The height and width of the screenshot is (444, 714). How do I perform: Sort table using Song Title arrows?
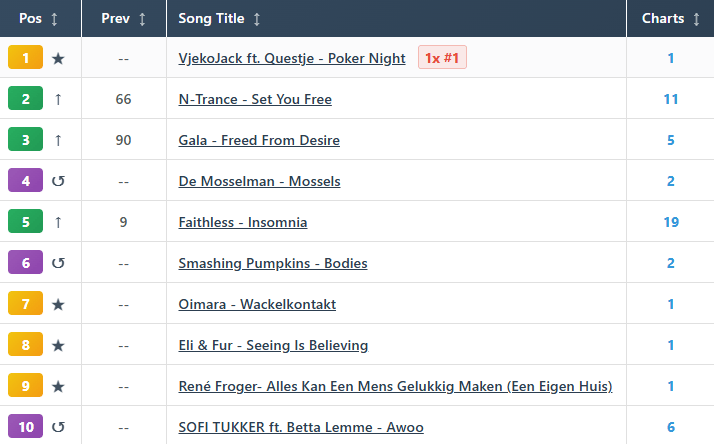pyautogui.click(x=257, y=19)
